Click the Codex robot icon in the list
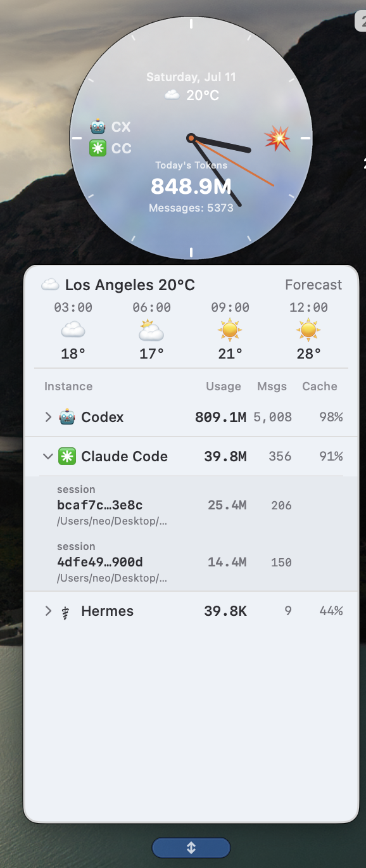 point(67,417)
